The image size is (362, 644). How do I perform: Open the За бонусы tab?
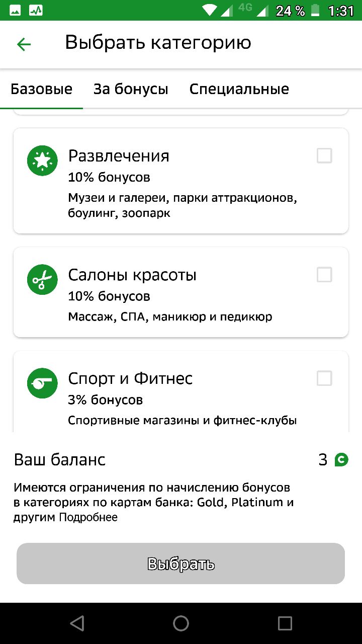[131, 90]
